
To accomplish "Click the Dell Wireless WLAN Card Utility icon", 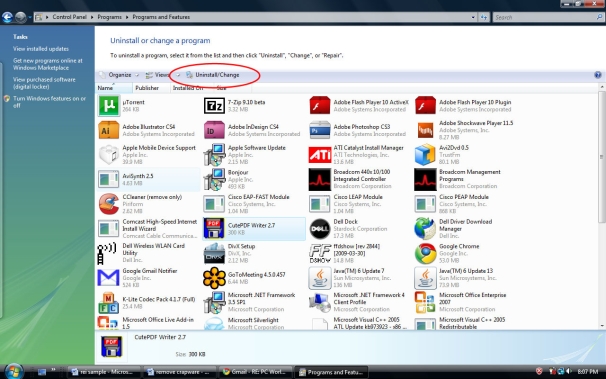I will (x=107, y=253).
